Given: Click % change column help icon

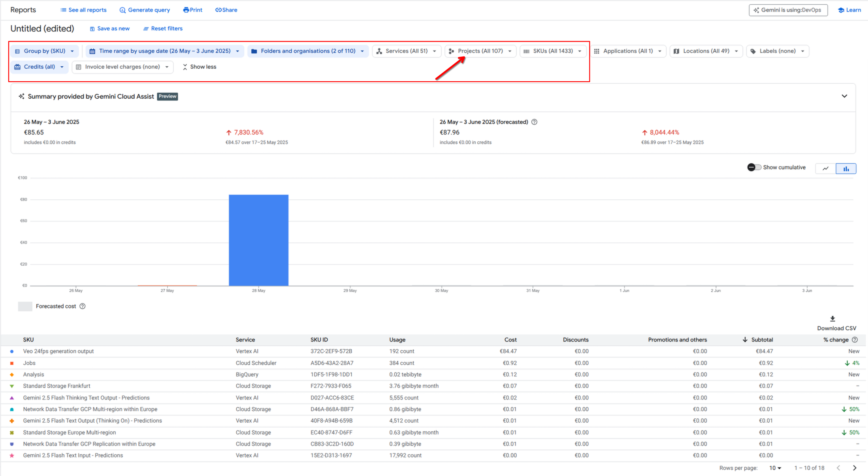Looking at the screenshot, I should [855, 340].
